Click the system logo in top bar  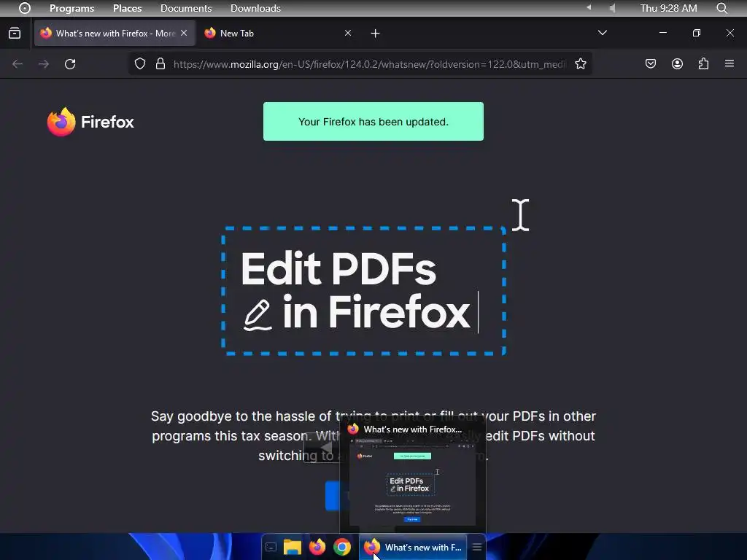click(25, 8)
